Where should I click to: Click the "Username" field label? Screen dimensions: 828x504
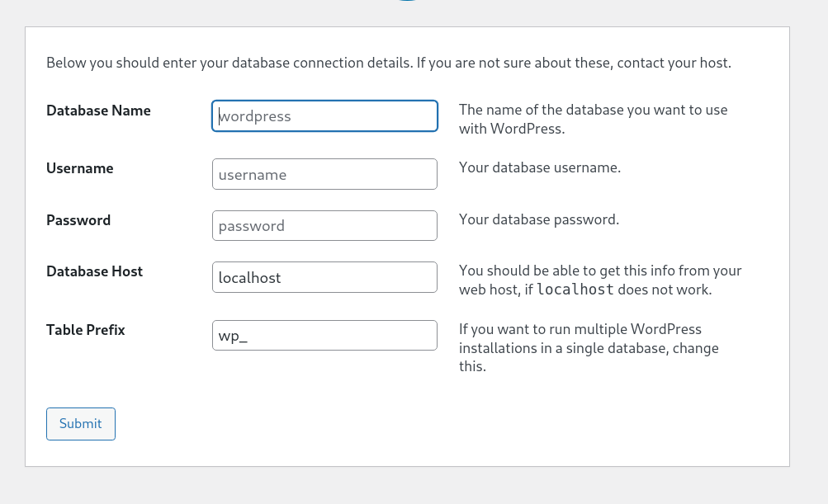[80, 168]
